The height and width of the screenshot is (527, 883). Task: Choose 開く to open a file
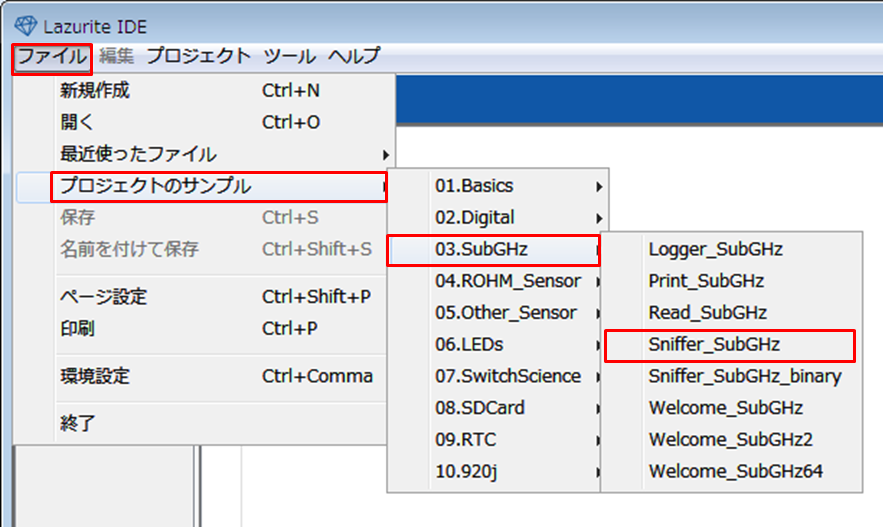(x=77, y=122)
